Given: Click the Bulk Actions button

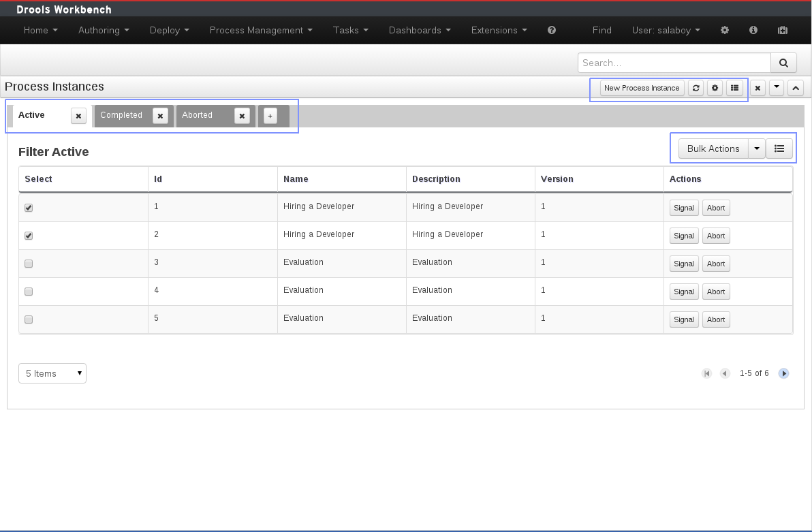Looking at the screenshot, I should point(713,148).
